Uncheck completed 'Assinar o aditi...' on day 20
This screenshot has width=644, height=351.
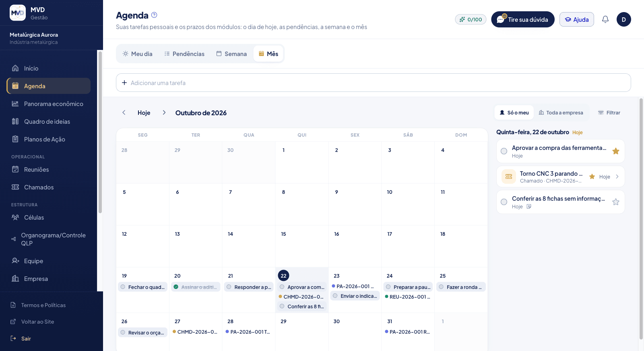click(x=176, y=287)
